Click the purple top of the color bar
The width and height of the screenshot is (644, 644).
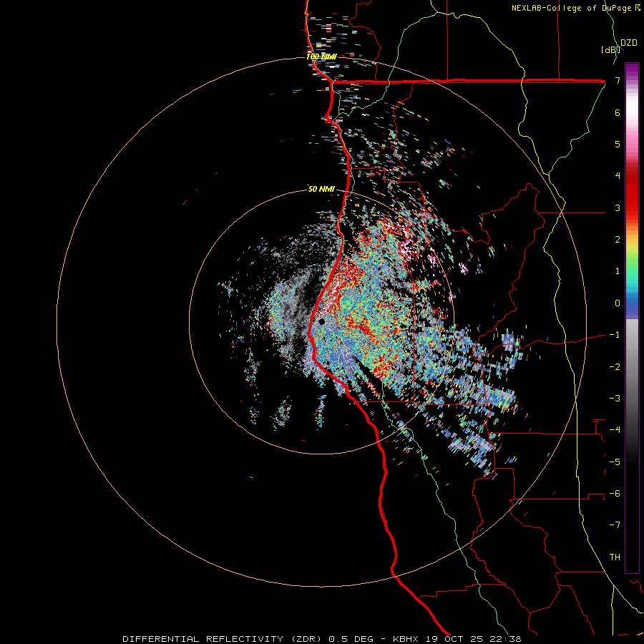point(632,70)
